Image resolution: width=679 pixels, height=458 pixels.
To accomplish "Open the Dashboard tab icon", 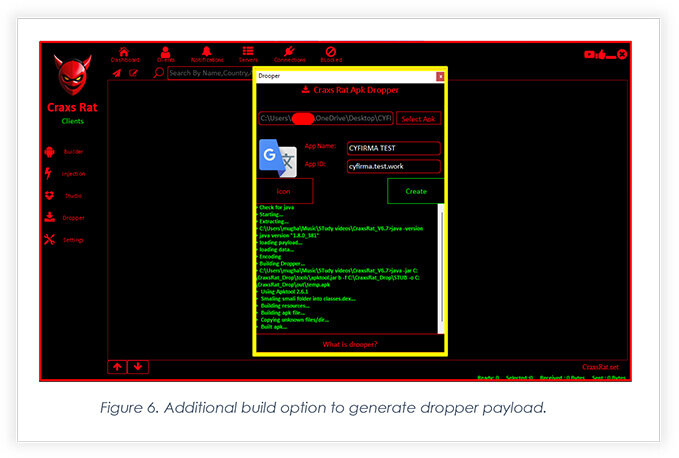I will tap(124, 52).
